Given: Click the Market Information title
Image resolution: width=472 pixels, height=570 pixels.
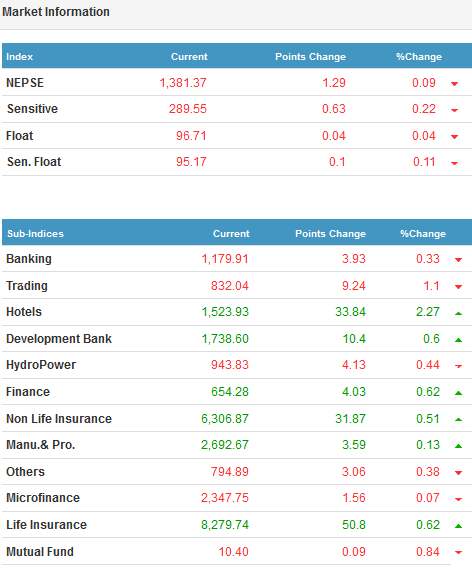Looking at the screenshot, I should click(56, 12).
